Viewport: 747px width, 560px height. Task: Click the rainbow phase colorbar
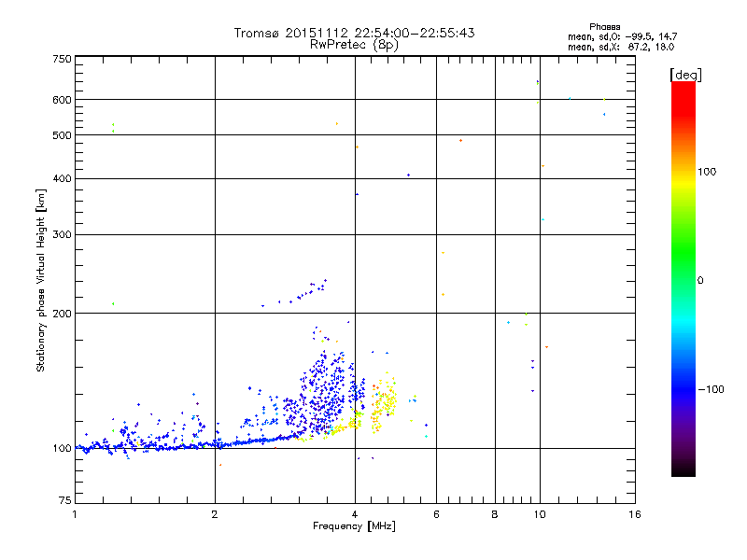click(684, 278)
